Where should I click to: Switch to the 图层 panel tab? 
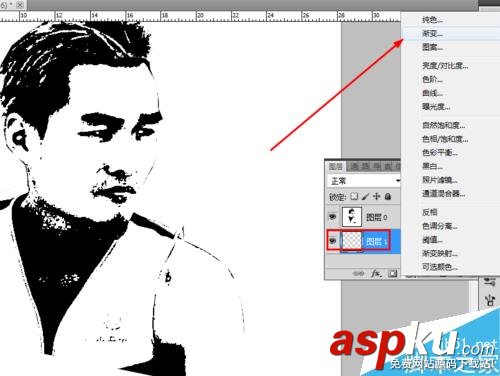(336, 166)
